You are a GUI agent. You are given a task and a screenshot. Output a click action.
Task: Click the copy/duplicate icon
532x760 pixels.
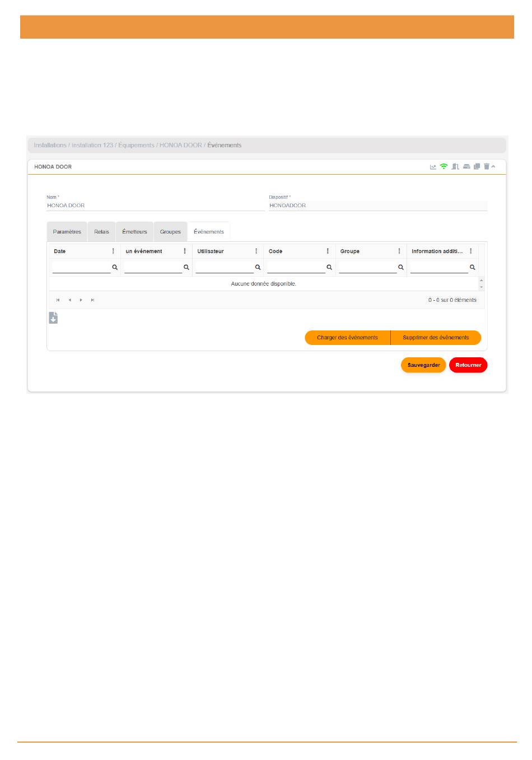pos(477,166)
